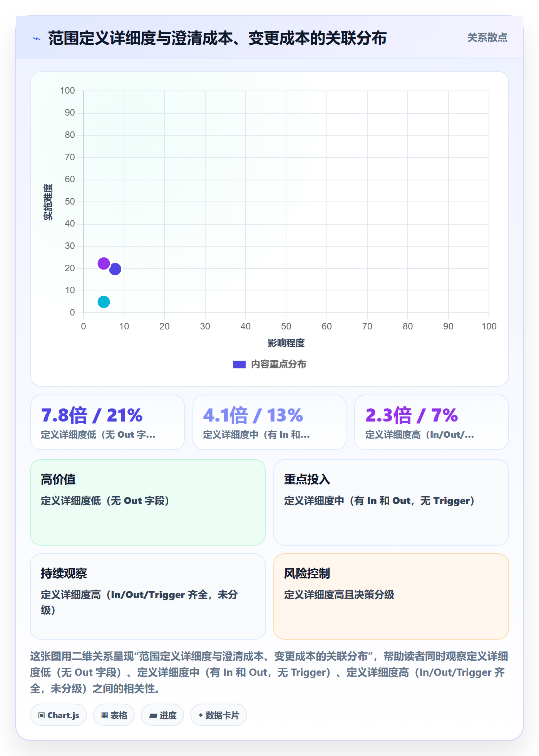The height and width of the screenshot is (756, 539).
Task: Toggle the 内容重点分布 legend swatch
Action: pyautogui.click(x=239, y=365)
